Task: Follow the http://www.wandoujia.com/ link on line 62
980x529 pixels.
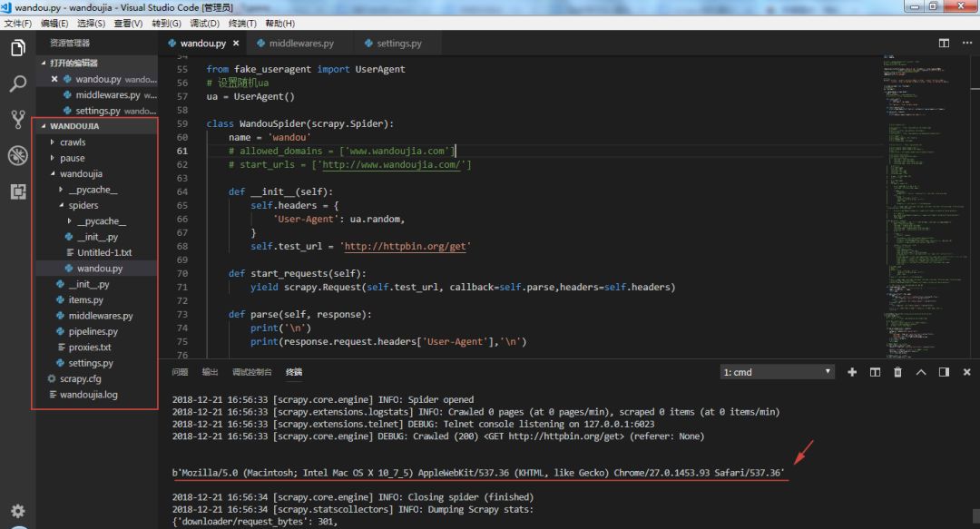Action: [x=391, y=164]
